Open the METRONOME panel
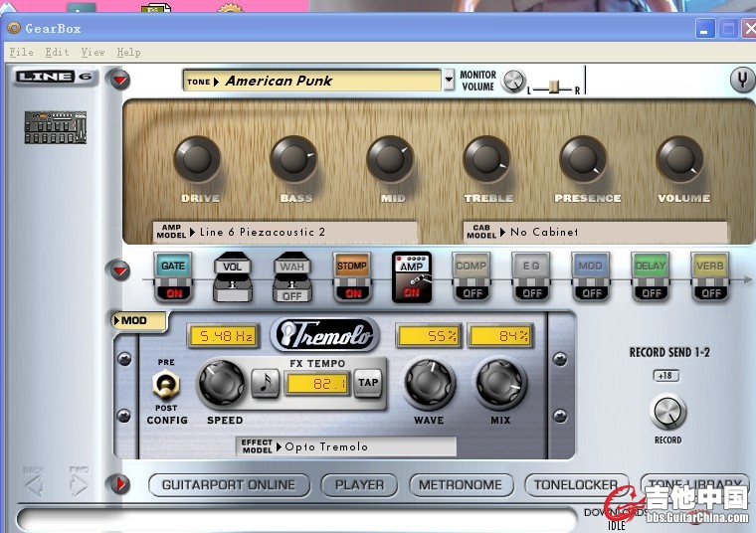756x533 pixels. 461,485
